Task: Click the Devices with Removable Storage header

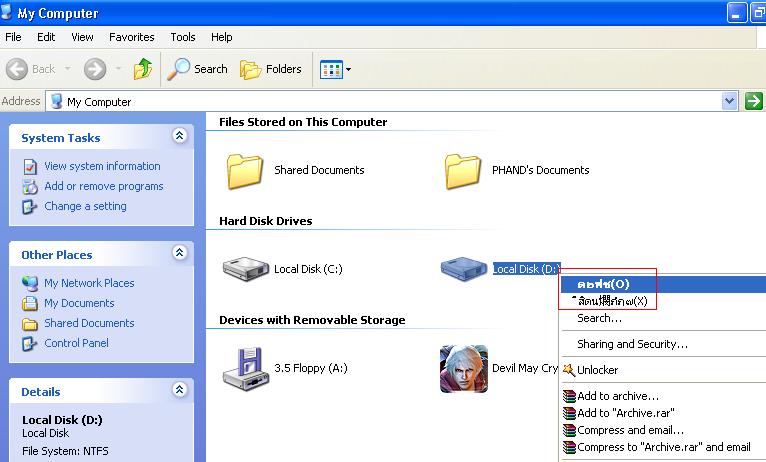Action: [x=312, y=320]
